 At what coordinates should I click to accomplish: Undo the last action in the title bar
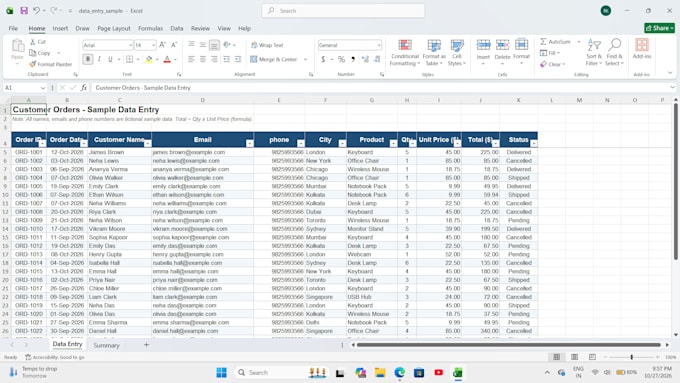tap(36, 10)
